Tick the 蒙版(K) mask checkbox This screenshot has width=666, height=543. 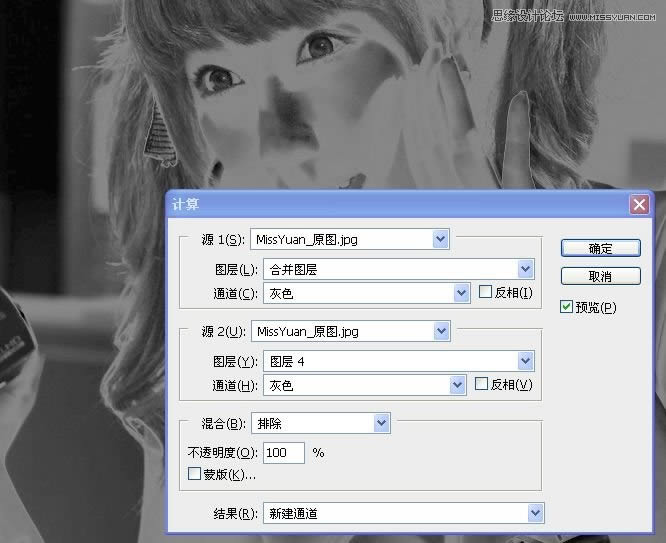tap(195, 475)
